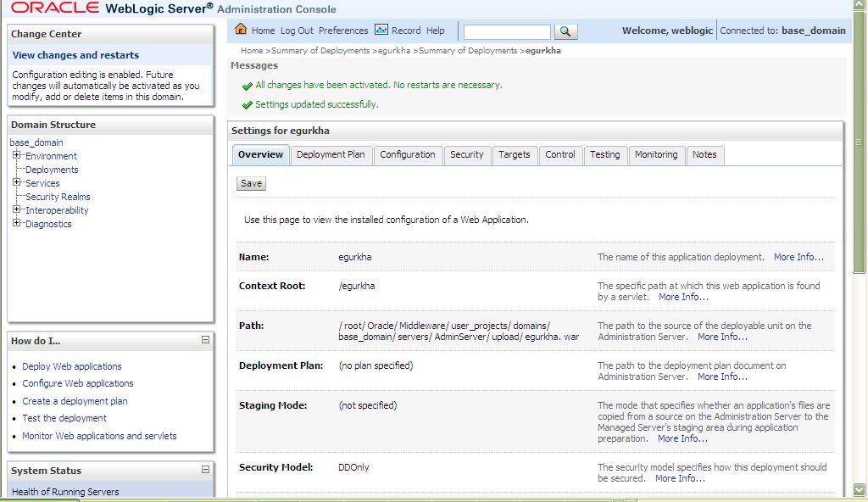Click Home in the breadcrumb trail
The width and height of the screenshot is (868, 502).
coord(252,50)
